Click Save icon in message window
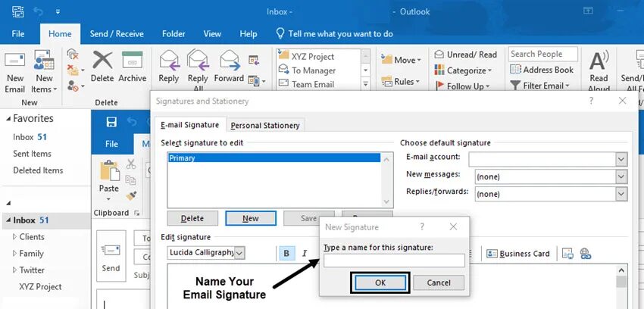 point(111,122)
